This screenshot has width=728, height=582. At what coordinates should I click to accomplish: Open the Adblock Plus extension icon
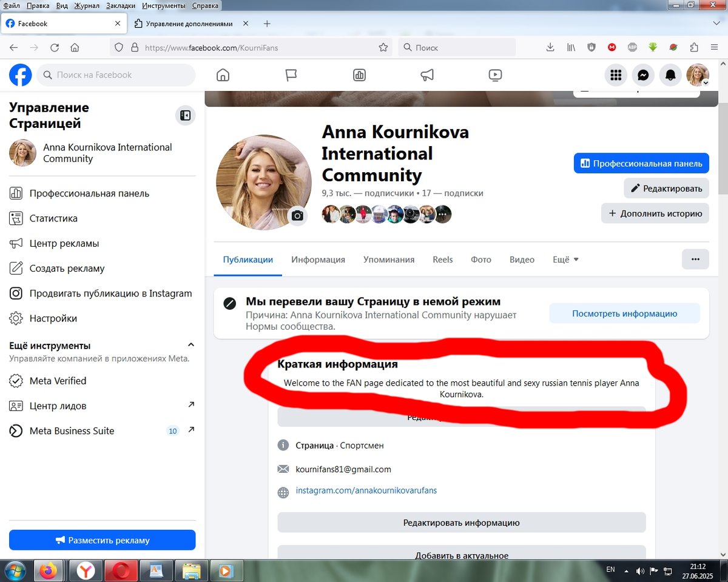[632, 47]
